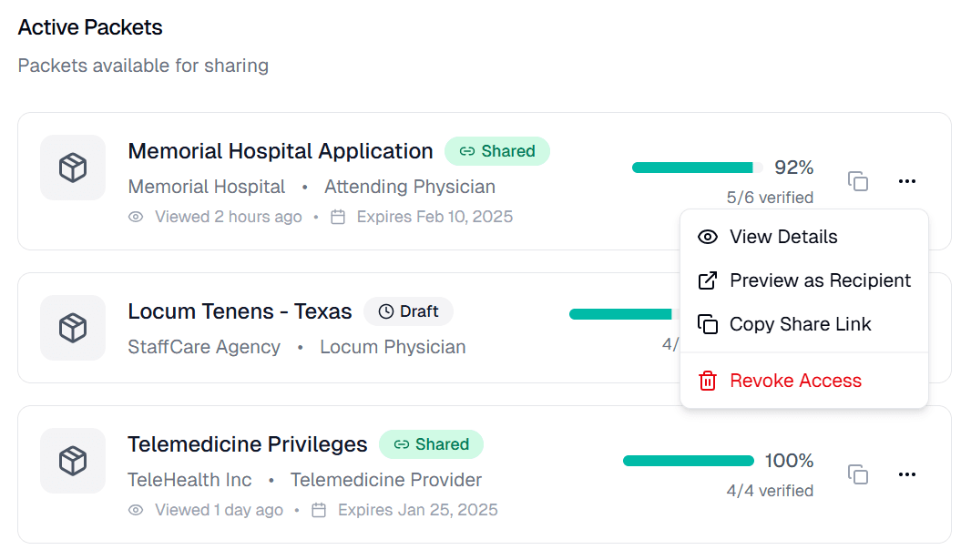Select View Details from the menu
Image resolution: width=971 pixels, height=560 pixels.
(x=783, y=237)
